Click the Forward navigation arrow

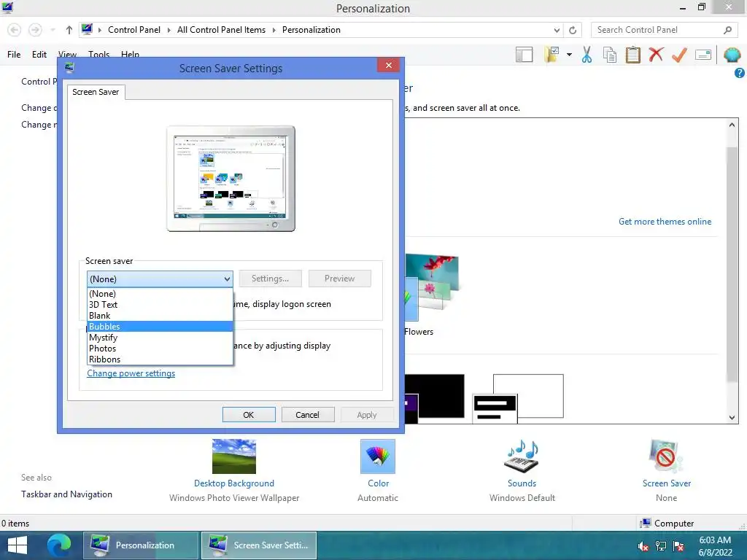35,30
